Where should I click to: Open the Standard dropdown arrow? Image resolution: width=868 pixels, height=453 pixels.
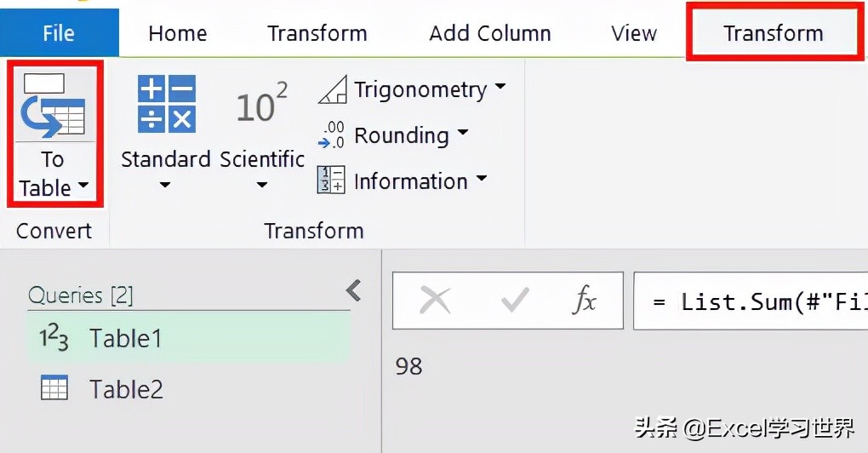click(166, 184)
